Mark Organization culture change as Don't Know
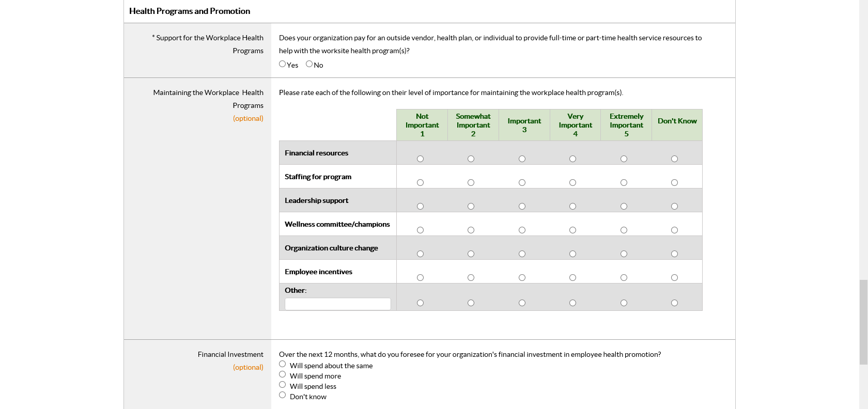The height and width of the screenshot is (409, 868). (x=674, y=254)
